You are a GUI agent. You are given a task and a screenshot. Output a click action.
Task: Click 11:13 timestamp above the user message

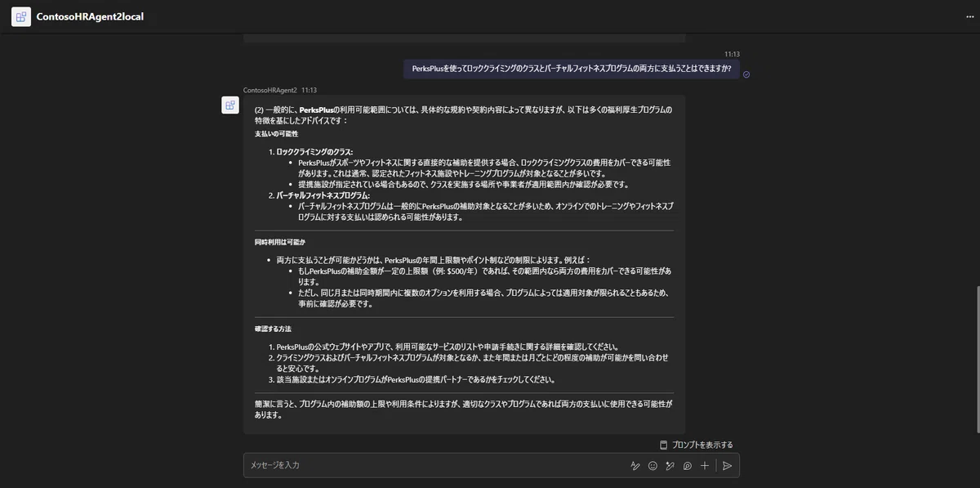pos(732,54)
